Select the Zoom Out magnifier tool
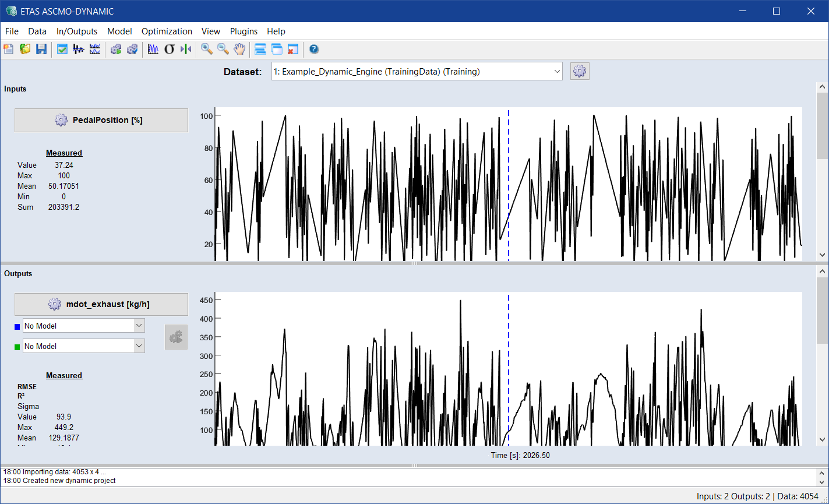 (223, 50)
